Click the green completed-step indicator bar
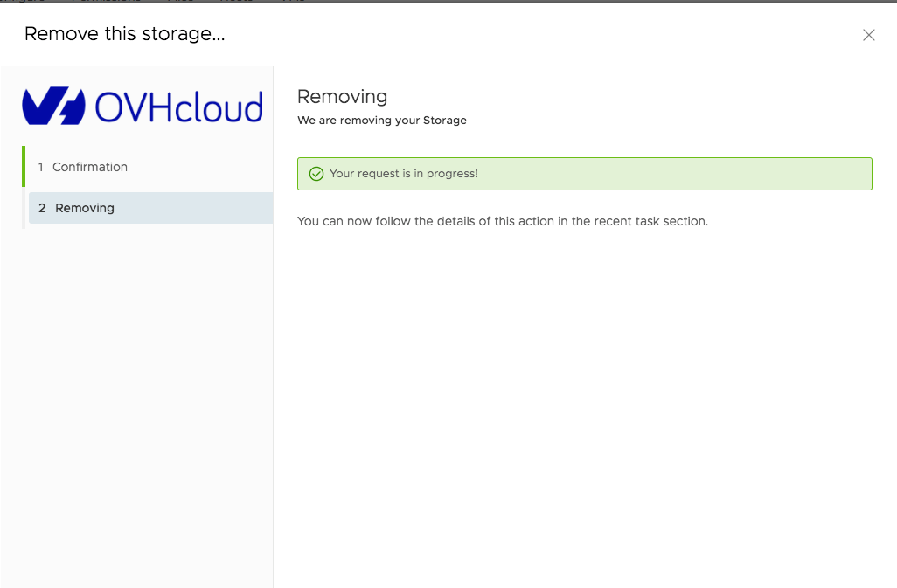Screen dimensions: 897x588 tap(24, 166)
